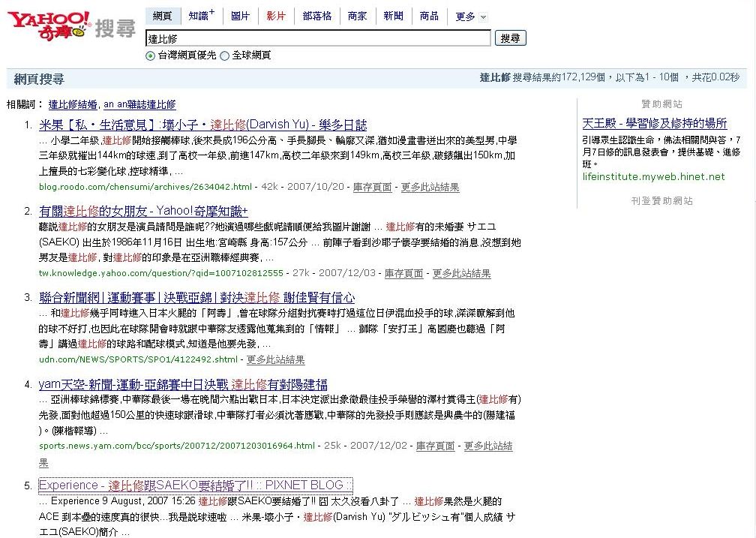Open the 知識+ tab
This screenshot has width=756, height=538.
click(202, 16)
